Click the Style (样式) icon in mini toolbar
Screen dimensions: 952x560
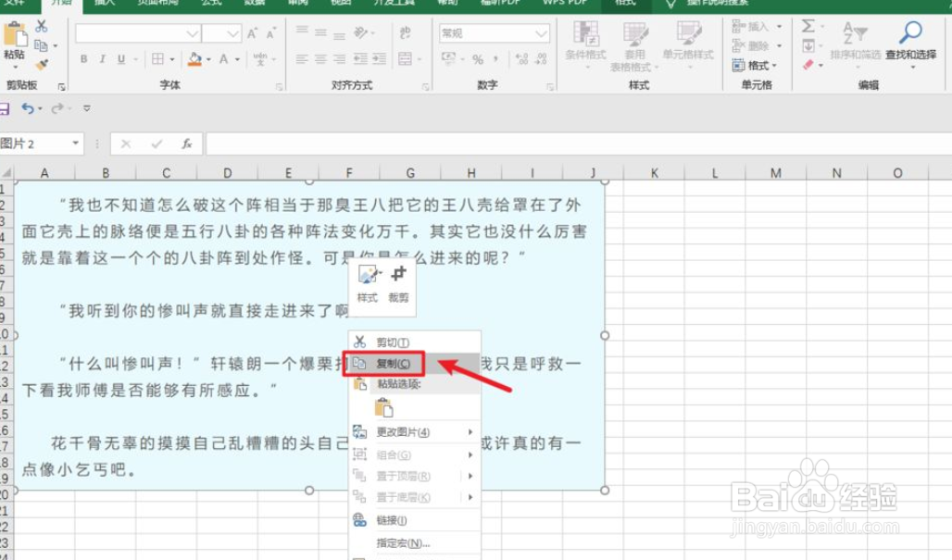[367, 275]
